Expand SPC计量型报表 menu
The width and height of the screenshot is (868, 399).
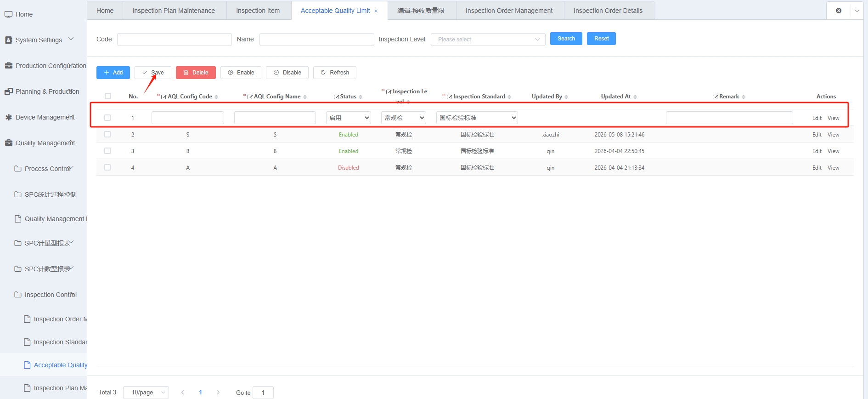click(71, 242)
